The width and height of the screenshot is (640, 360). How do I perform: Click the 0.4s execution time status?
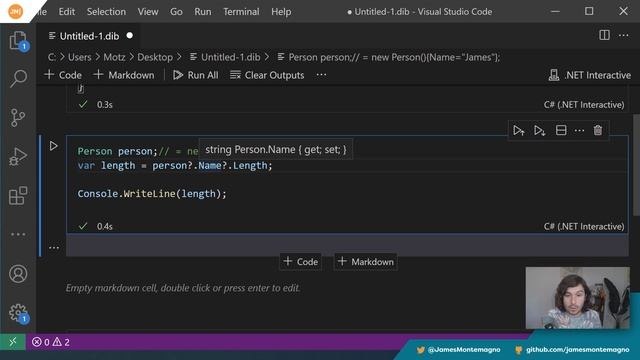point(104,227)
